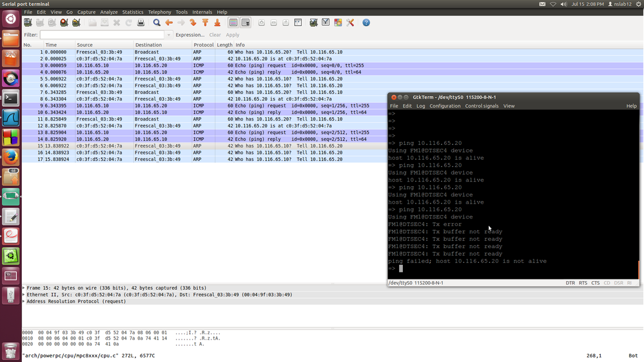Sort by the Length column header

pyautogui.click(x=224, y=44)
